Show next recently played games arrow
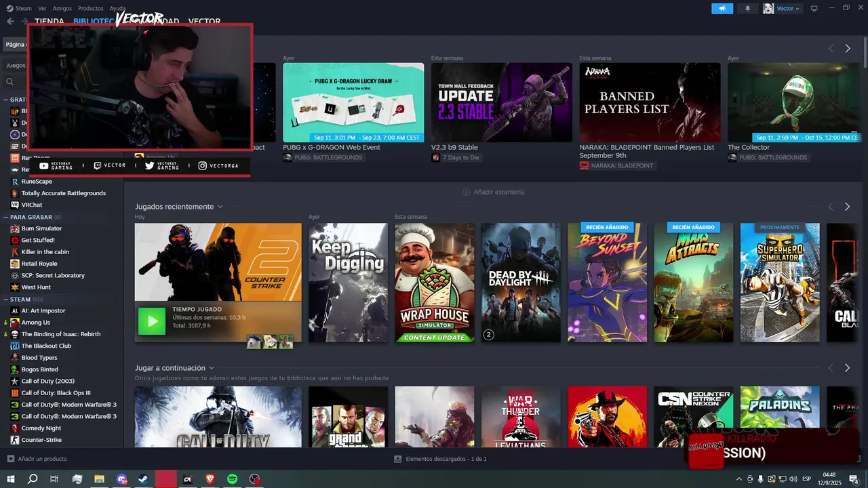 [x=847, y=207]
